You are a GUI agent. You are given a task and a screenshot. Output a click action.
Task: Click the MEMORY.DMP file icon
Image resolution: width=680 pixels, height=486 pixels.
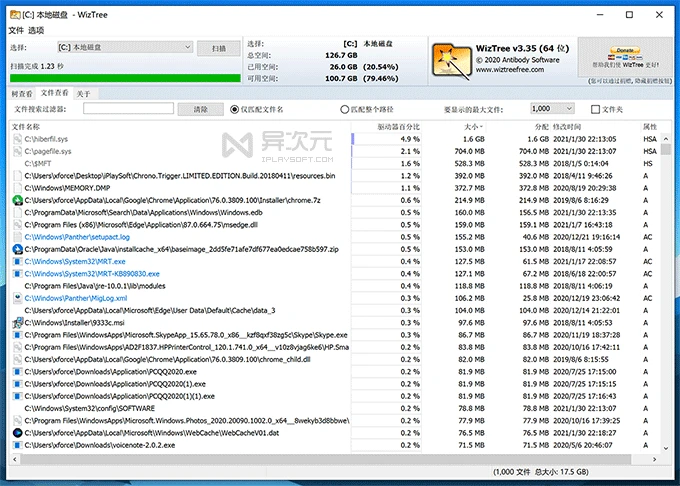17,188
